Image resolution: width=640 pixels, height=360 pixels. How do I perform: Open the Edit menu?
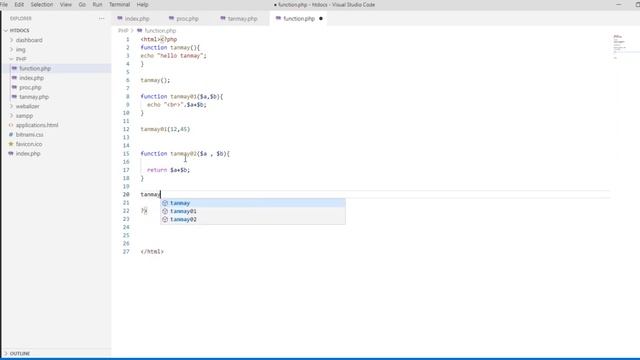[19, 4]
